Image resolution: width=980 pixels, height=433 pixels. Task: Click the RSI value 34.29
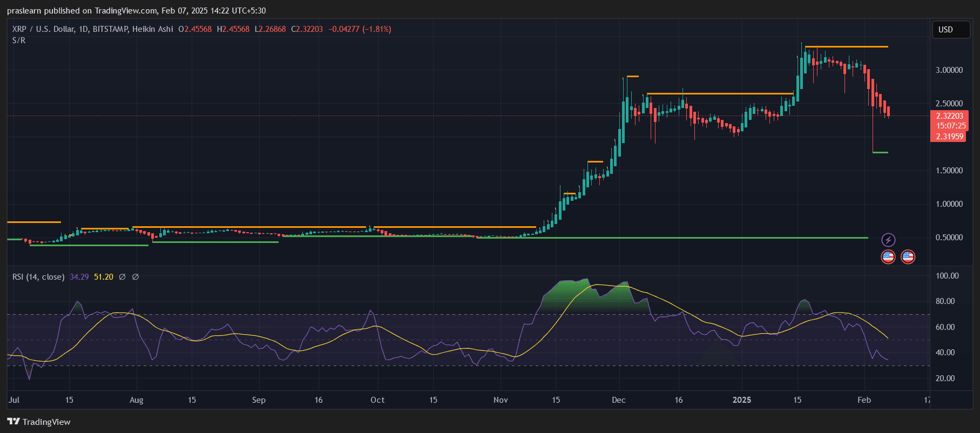click(79, 277)
